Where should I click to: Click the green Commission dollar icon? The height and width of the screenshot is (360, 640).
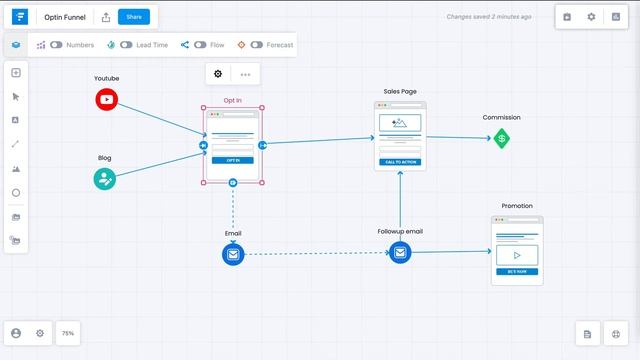[502, 139]
